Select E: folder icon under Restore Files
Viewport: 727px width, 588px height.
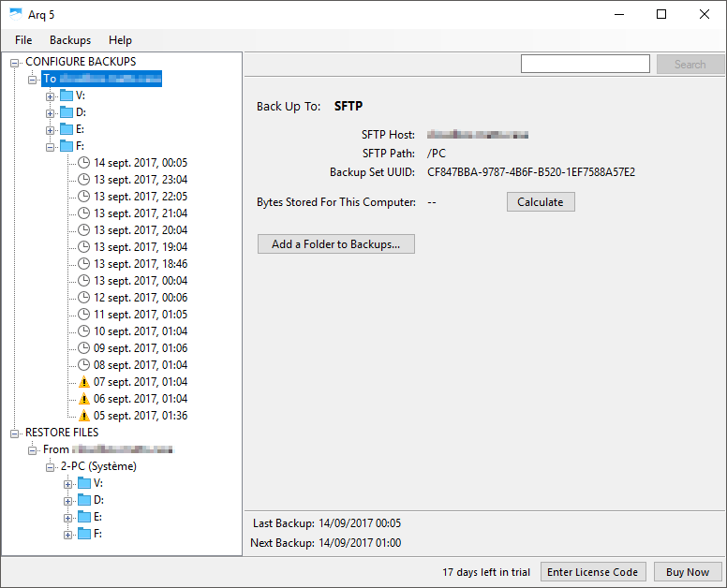pyautogui.click(x=84, y=517)
